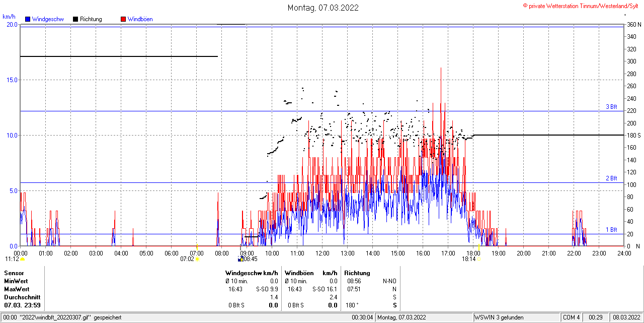Click the Richtung column header in table
Viewport: 644px width, 323px height.
357,273
